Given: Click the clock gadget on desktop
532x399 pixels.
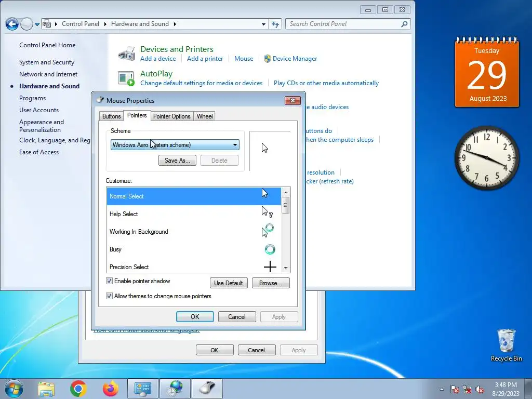Looking at the screenshot, I should point(487,158).
